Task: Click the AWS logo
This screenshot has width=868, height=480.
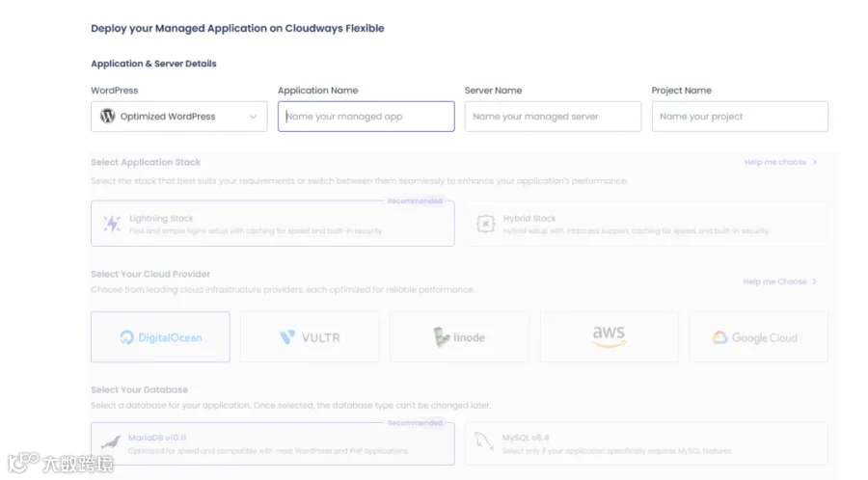Action: pyautogui.click(x=609, y=336)
